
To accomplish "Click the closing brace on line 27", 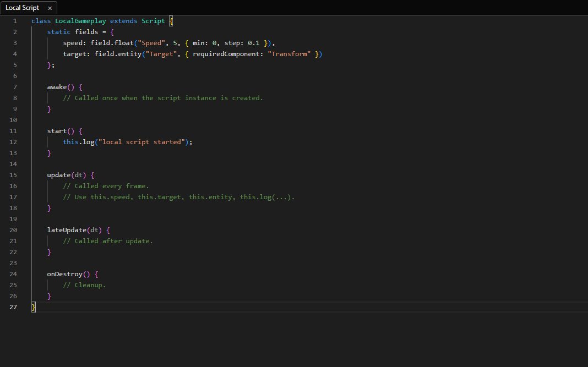I will pos(34,308).
